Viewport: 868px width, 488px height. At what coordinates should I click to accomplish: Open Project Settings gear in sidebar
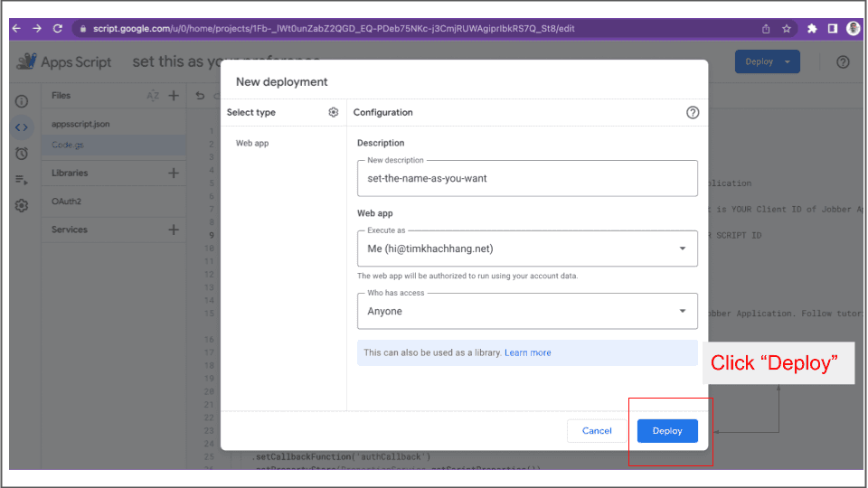point(22,206)
